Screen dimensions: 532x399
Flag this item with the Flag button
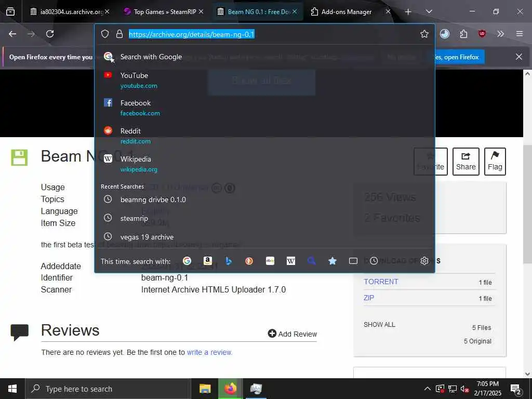point(495,162)
